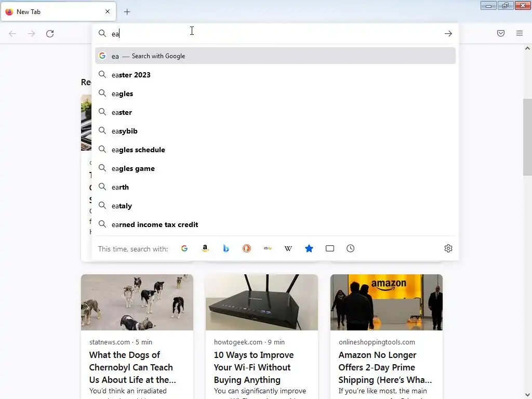Search this time with DuckDuckGo icon
532x399 pixels.
247,248
